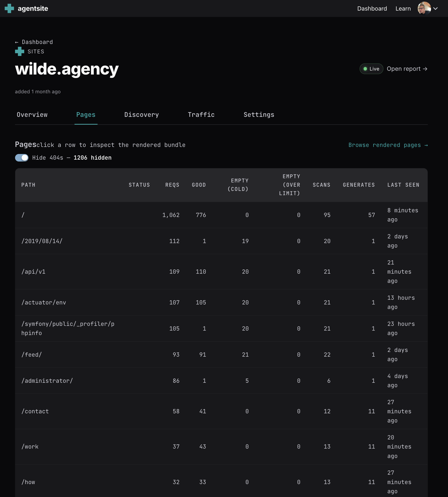448x497 pixels.
Task: Open the Traffic tab
Action: tap(201, 115)
